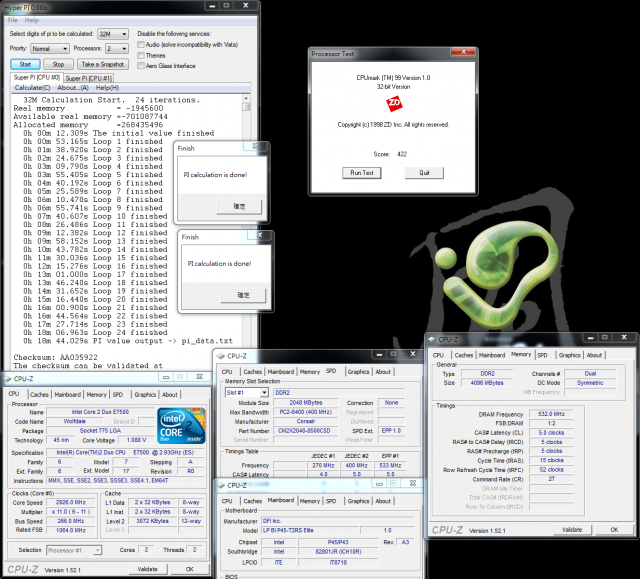Open the Slot #1 memory slot dropdown
Viewport: 640px width, 579px height.
(x=247, y=393)
